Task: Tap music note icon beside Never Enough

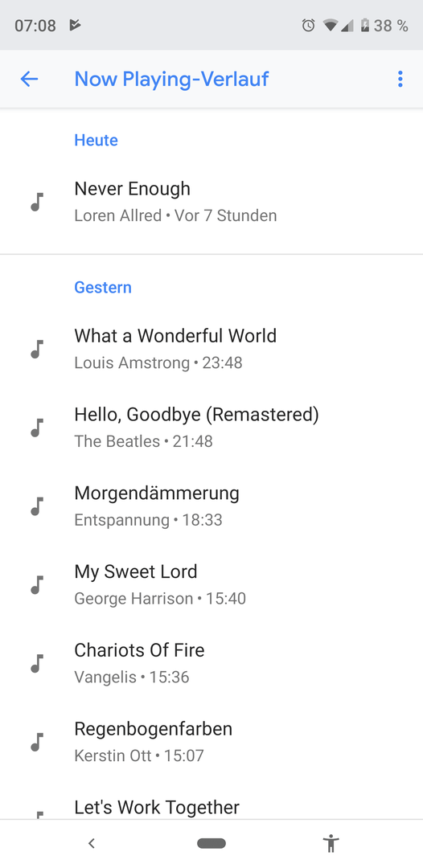Action: pyautogui.click(x=36, y=202)
